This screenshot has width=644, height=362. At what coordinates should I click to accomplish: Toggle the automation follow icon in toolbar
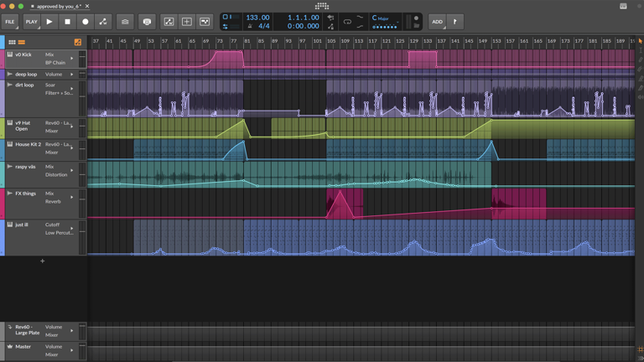[169, 22]
